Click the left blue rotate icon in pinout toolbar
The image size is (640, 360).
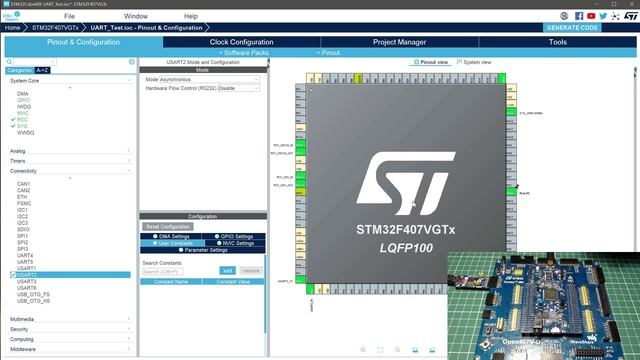(x=415, y=350)
